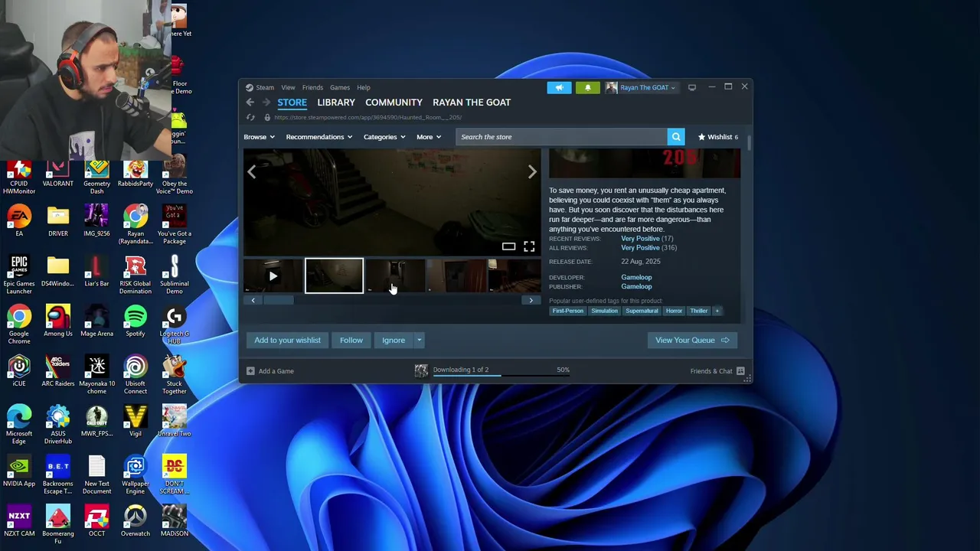980x551 pixels.
Task: Open the Steam menu
Action: (x=265, y=87)
